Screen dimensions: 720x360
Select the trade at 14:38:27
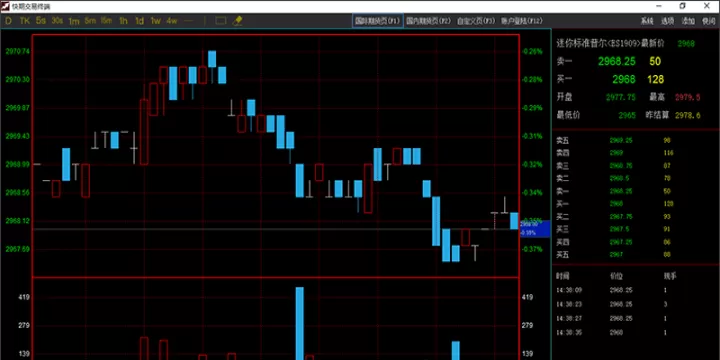636,319
